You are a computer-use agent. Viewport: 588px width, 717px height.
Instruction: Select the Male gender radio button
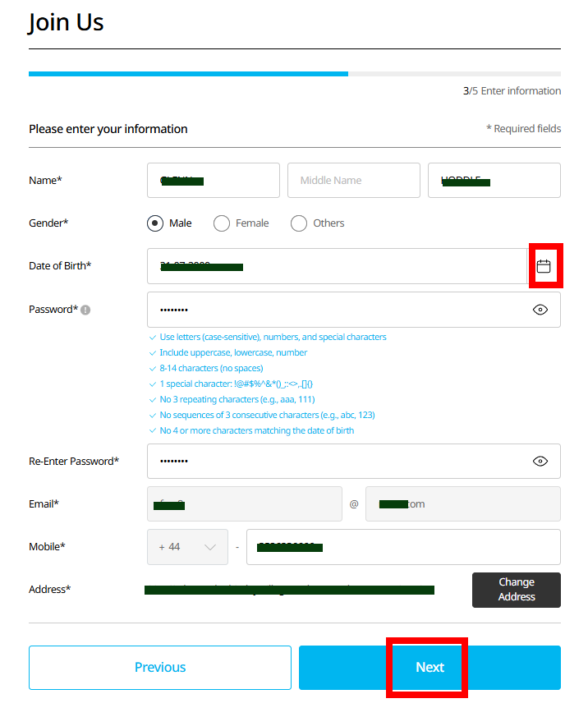(154, 223)
